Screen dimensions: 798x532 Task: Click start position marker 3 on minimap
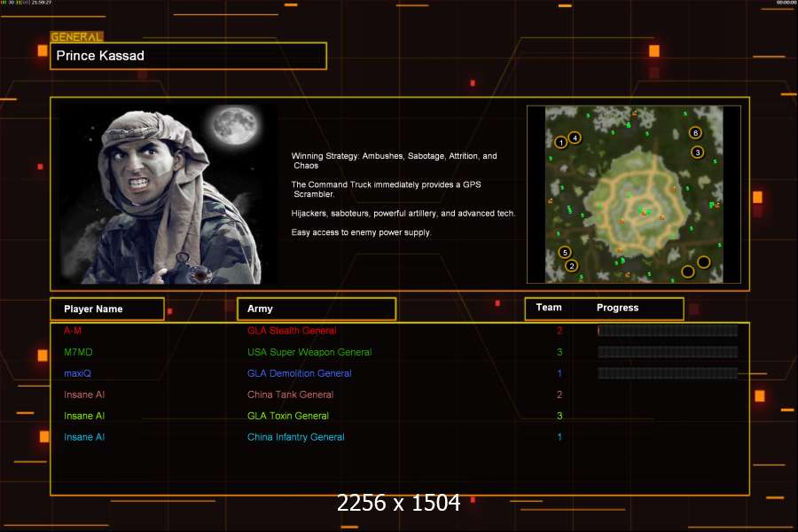[697, 152]
